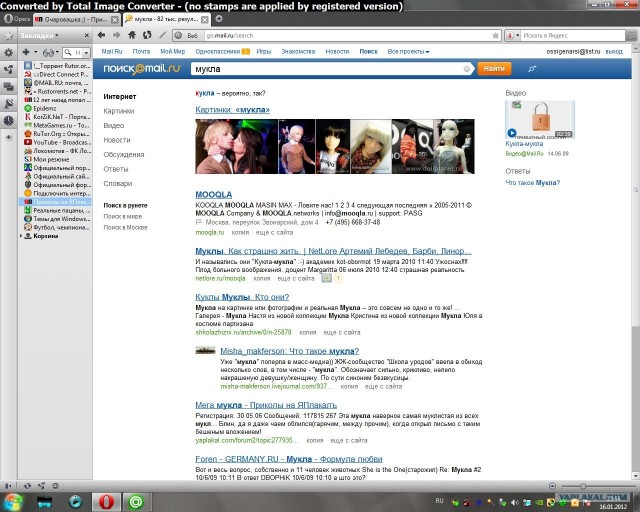Open the Что такое Мукла? answer link
640x512 pixels.
[533, 183]
